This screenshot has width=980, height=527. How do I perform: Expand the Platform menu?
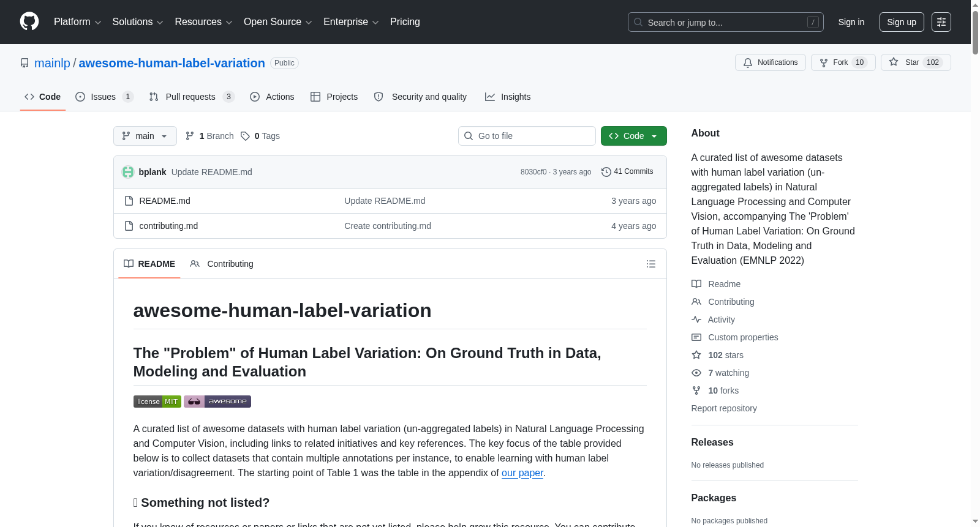[78, 22]
